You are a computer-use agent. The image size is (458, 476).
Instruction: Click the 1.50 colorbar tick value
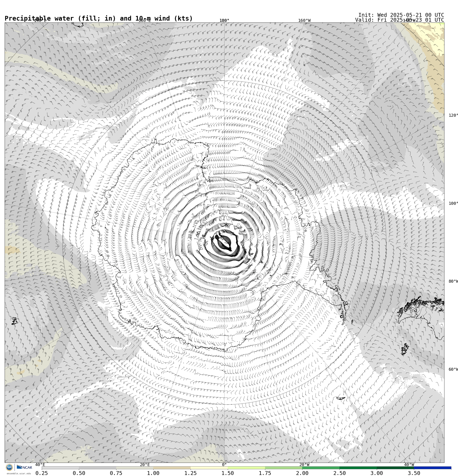228,473
